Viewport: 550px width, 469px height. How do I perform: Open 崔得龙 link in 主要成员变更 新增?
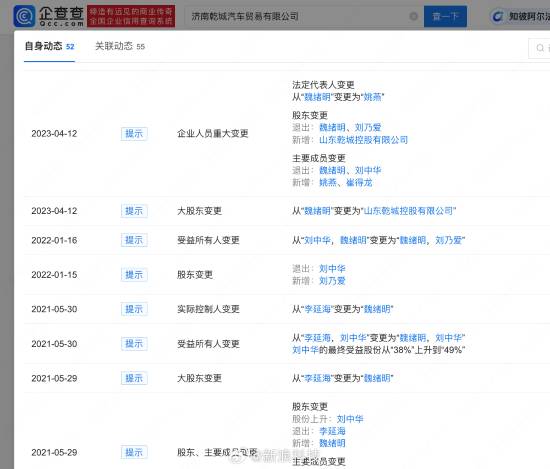click(x=359, y=182)
